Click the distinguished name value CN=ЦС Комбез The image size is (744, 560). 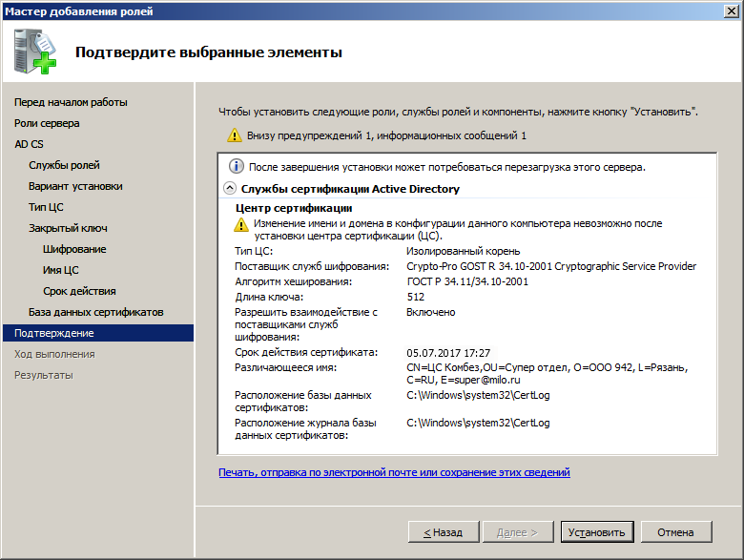coord(548,373)
